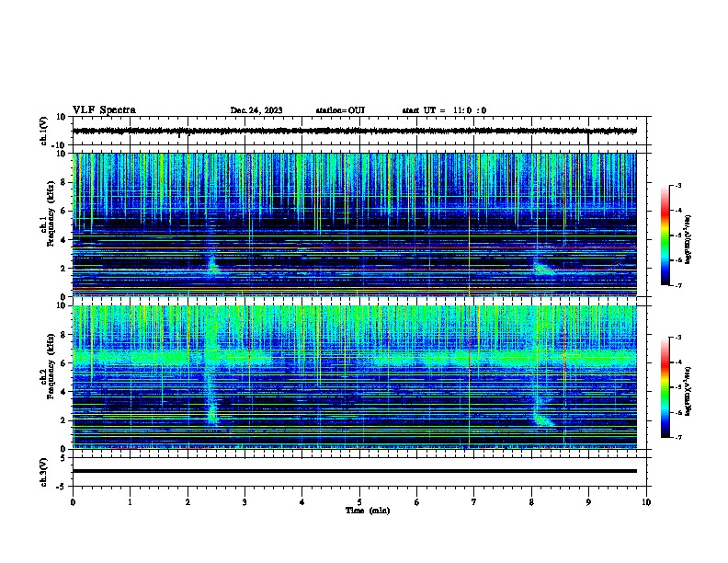
Task: Click the '-7' label on lower color scale
Action: pos(678,437)
